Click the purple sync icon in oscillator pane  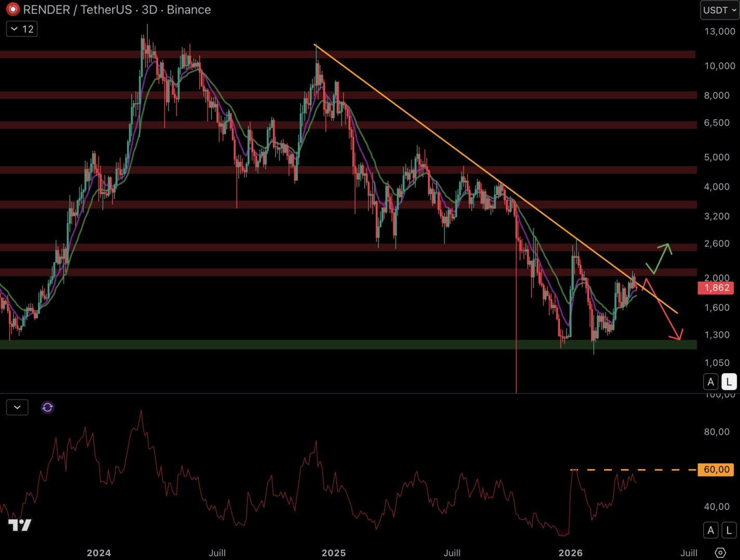(x=47, y=408)
